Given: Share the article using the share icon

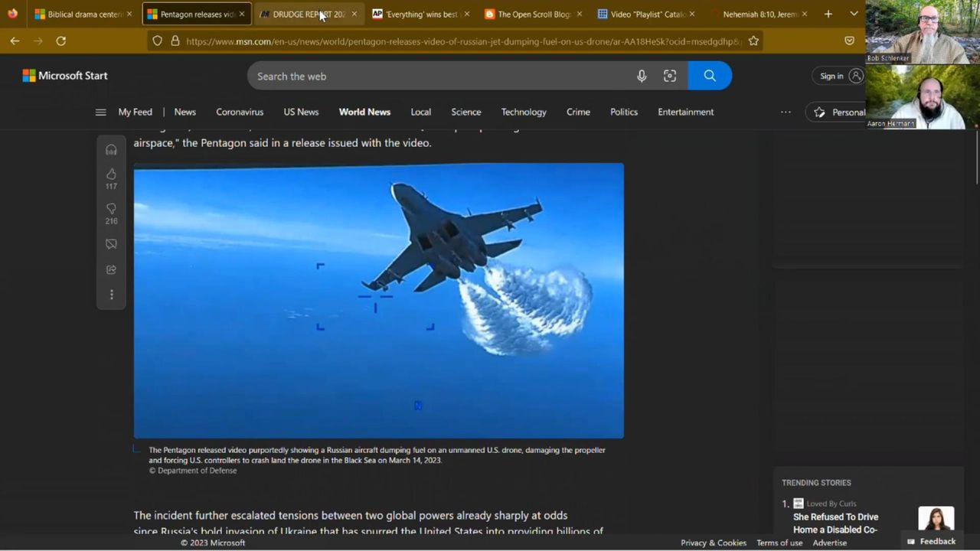Looking at the screenshot, I should 111,269.
